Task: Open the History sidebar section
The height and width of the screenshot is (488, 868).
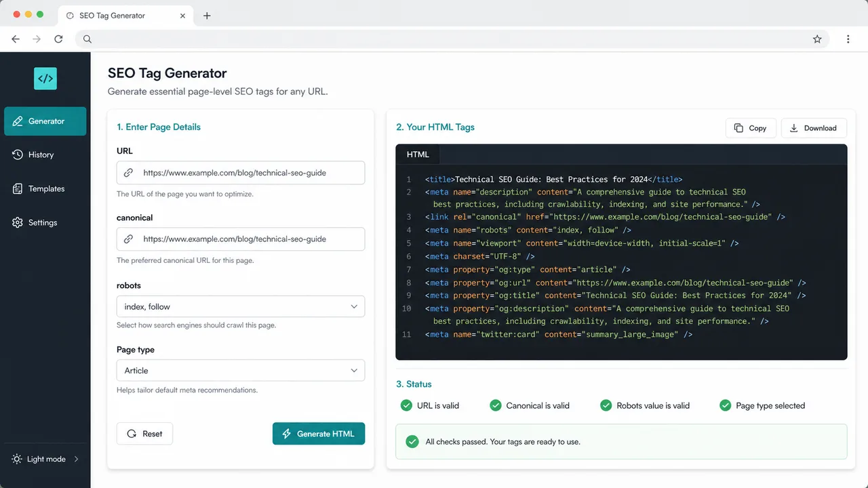Action: [45, 155]
